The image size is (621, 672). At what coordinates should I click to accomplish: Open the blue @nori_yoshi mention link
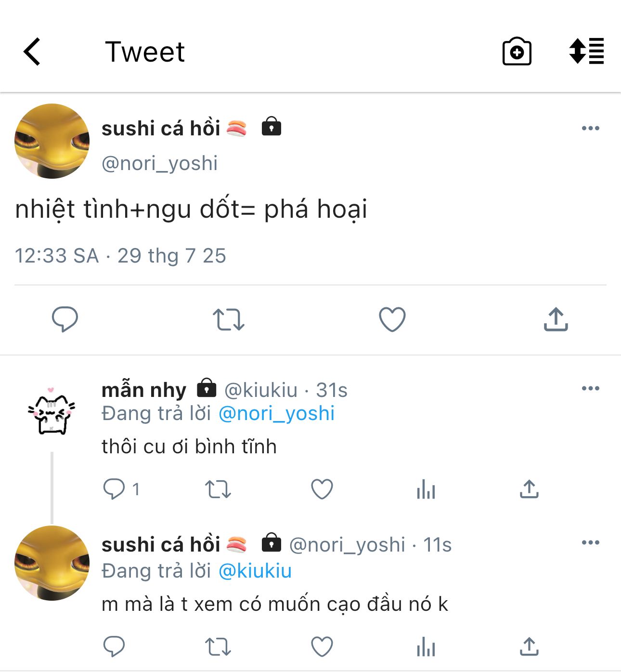point(276,413)
